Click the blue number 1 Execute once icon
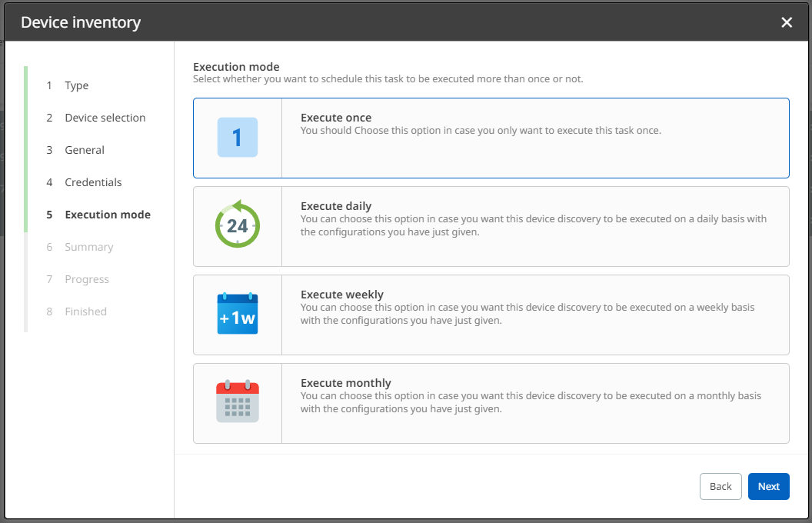 click(x=238, y=138)
